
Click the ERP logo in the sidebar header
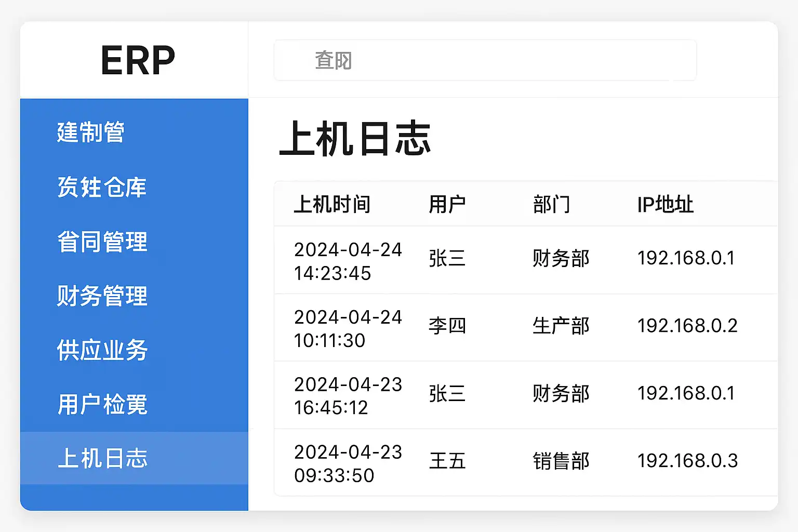pyautogui.click(x=138, y=60)
